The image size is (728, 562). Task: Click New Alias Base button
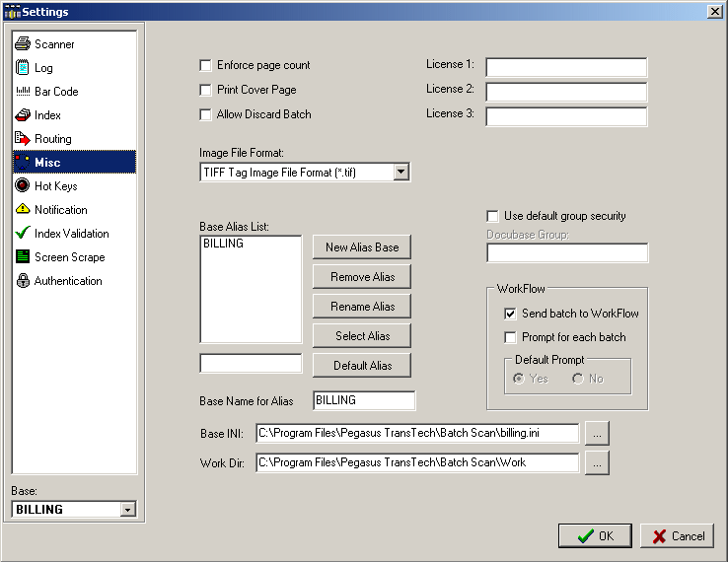pyautogui.click(x=362, y=246)
